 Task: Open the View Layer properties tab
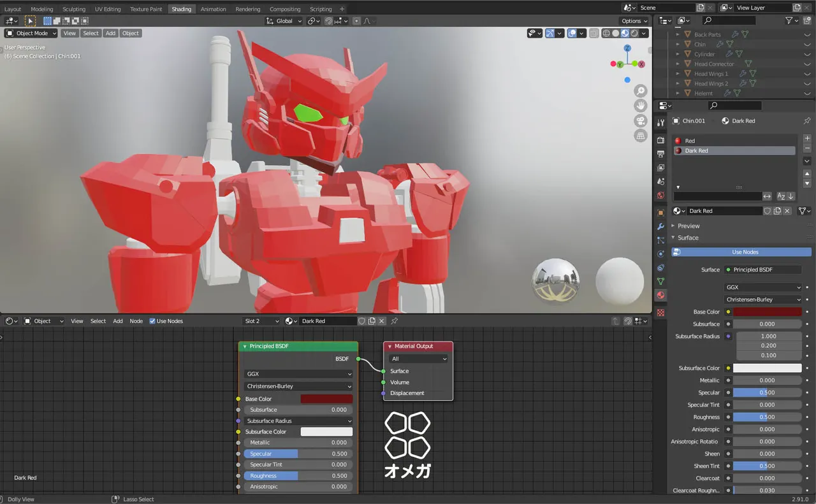click(x=660, y=168)
